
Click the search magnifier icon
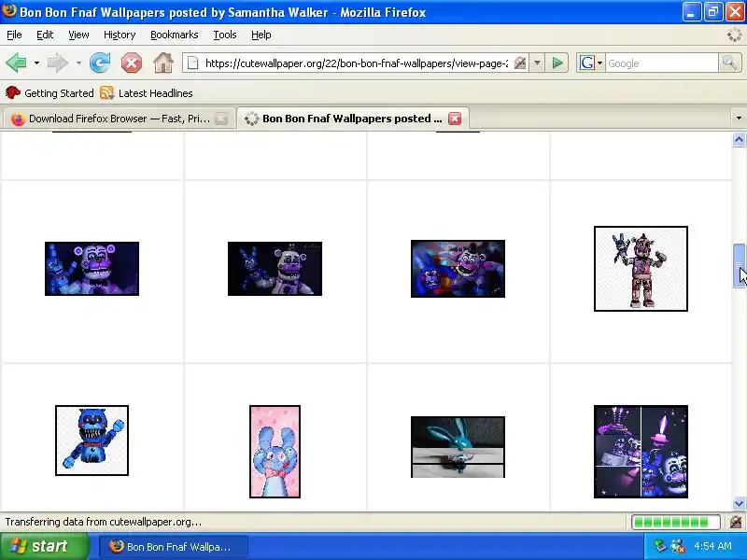pyautogui.click(x=729, y=63)
